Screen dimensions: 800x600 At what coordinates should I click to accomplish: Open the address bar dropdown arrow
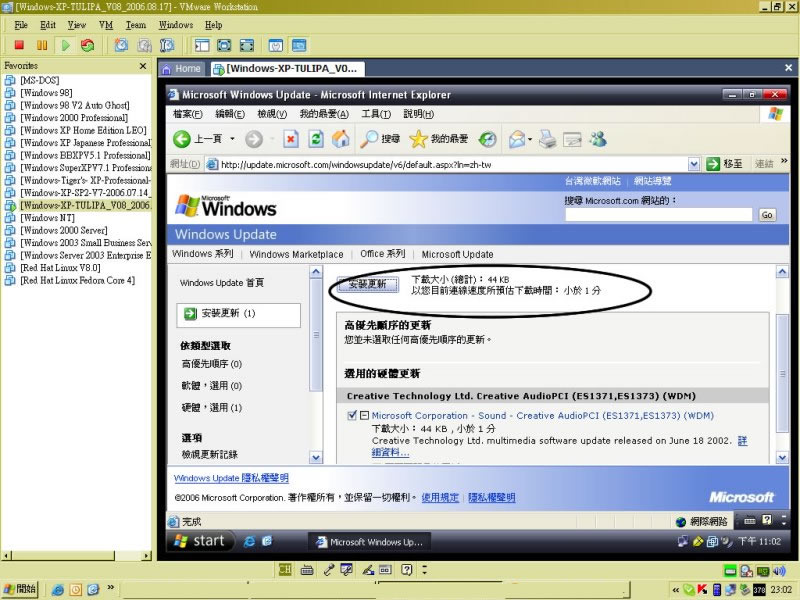[693, 164]
